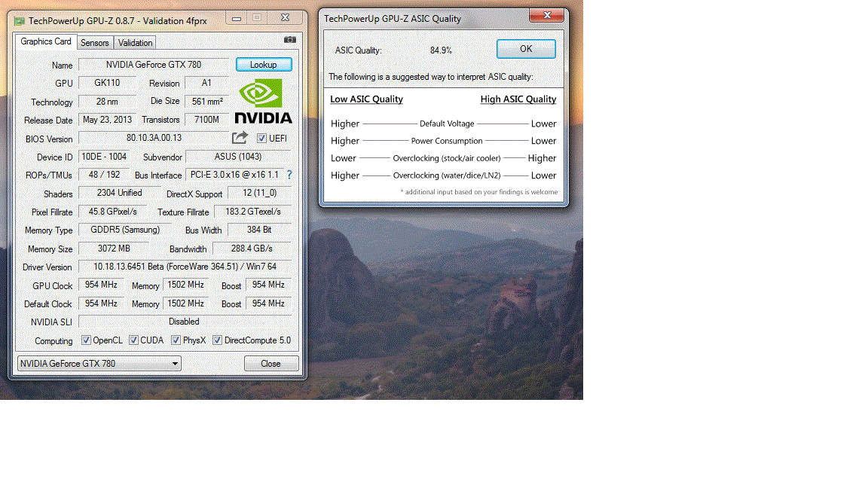Click the camera screenshot icon in GPU-Z
This screenshot has width=868, height=488.
tap(290, 40)
